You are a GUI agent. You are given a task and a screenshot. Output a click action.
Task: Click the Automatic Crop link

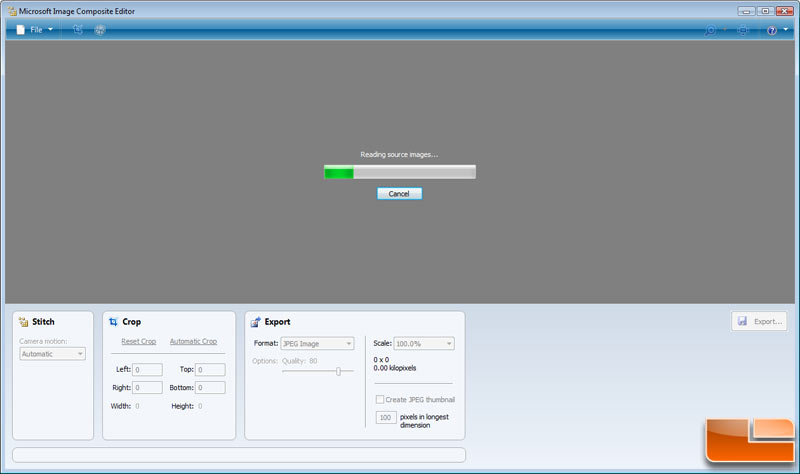pyautogui.click(x=193, y=342)
